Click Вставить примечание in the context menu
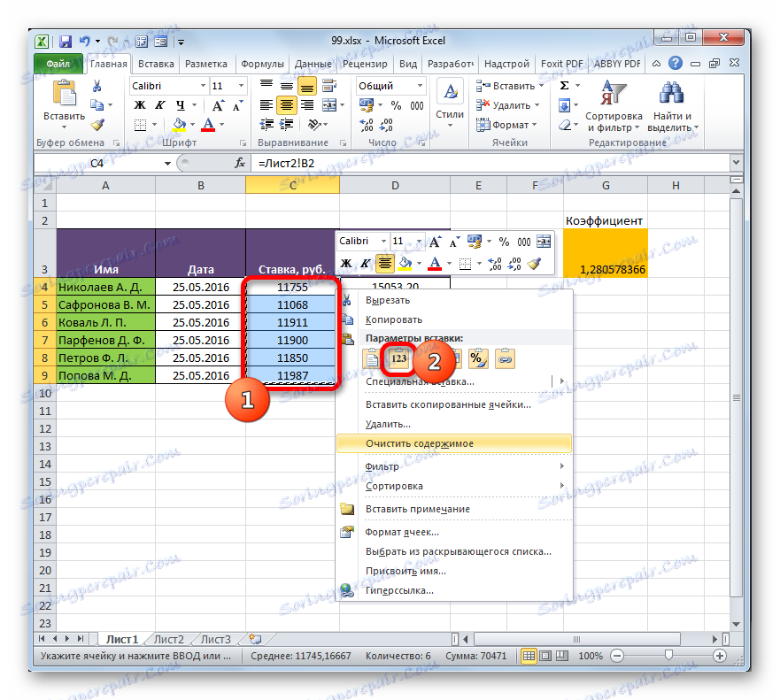 click(454, 509)
